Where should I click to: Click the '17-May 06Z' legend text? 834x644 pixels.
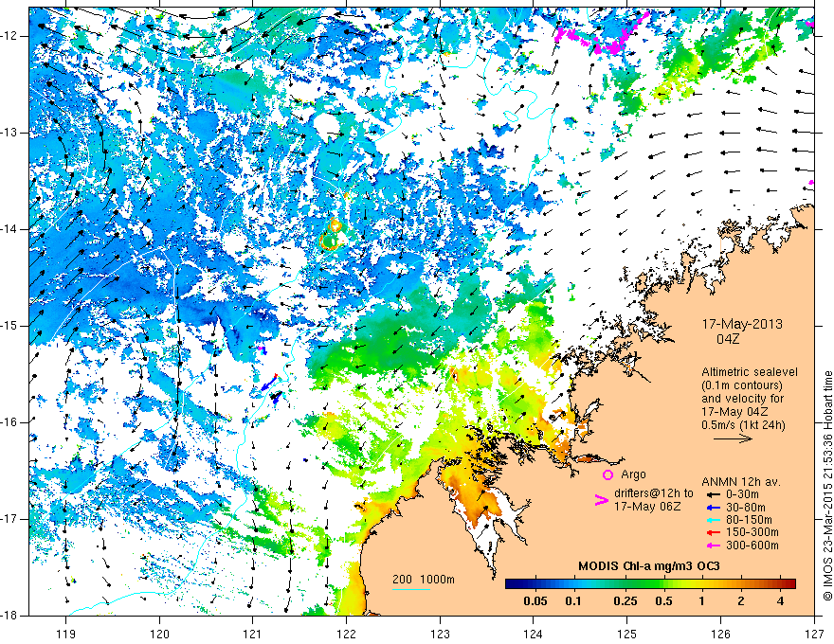[646, 507]
